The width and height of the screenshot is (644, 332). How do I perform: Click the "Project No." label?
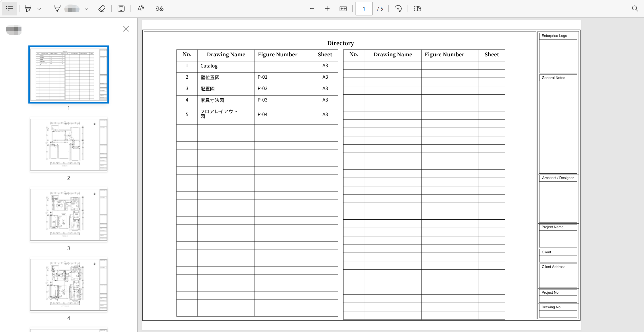(550, 293)
